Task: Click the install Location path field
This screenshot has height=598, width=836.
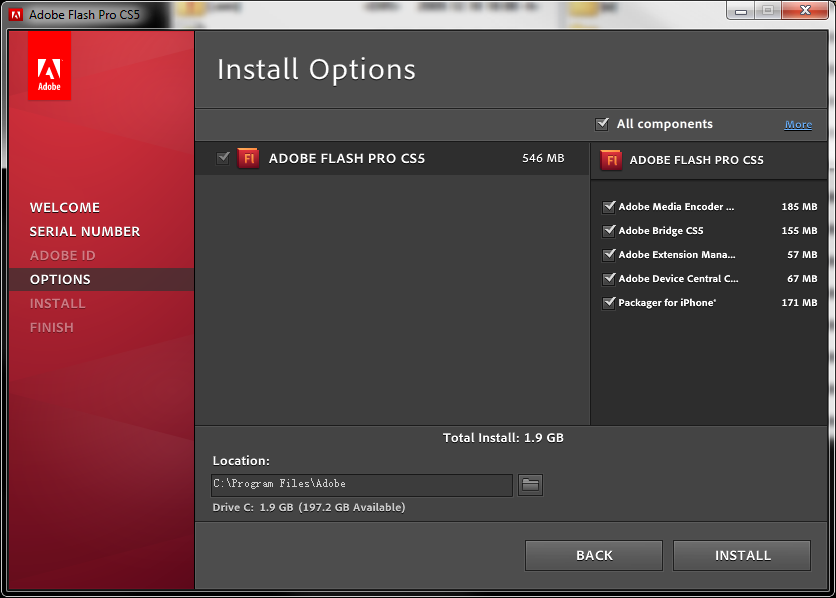Action: [x=362, y=485]
